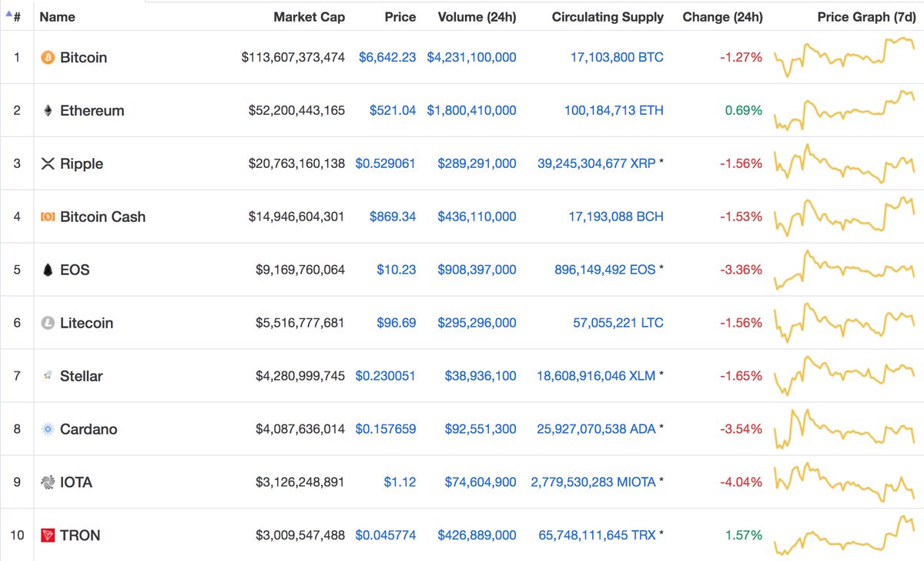Viewport: 924px width, 561px height.
Task: Open IOTA 7-day price graph
Action: [845, 481]
